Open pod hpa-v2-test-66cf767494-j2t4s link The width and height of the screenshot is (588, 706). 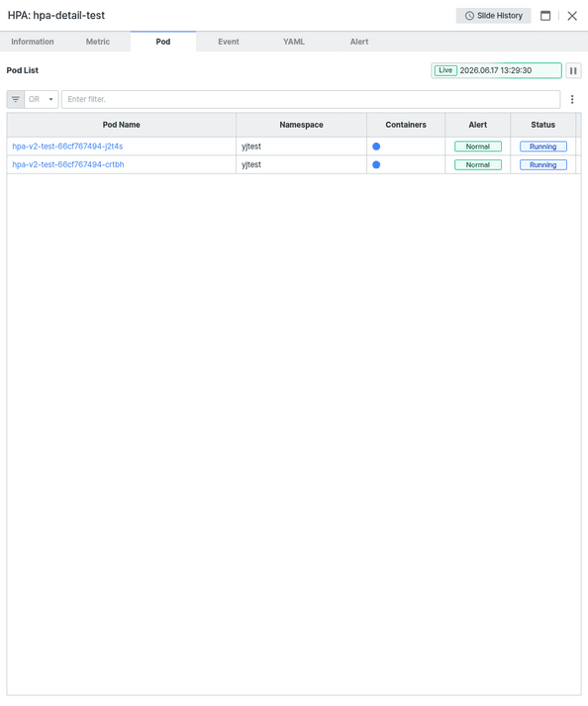coord(67,147)
